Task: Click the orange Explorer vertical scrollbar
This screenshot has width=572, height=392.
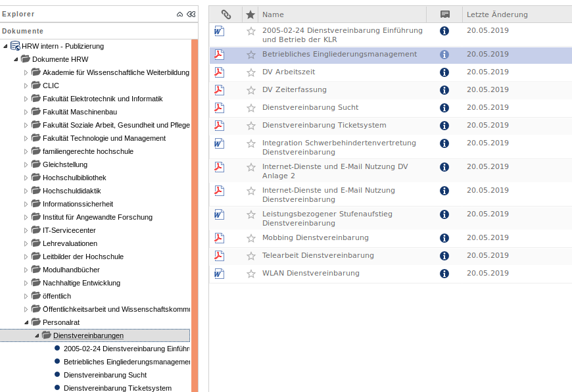Action: coord(195,215)
